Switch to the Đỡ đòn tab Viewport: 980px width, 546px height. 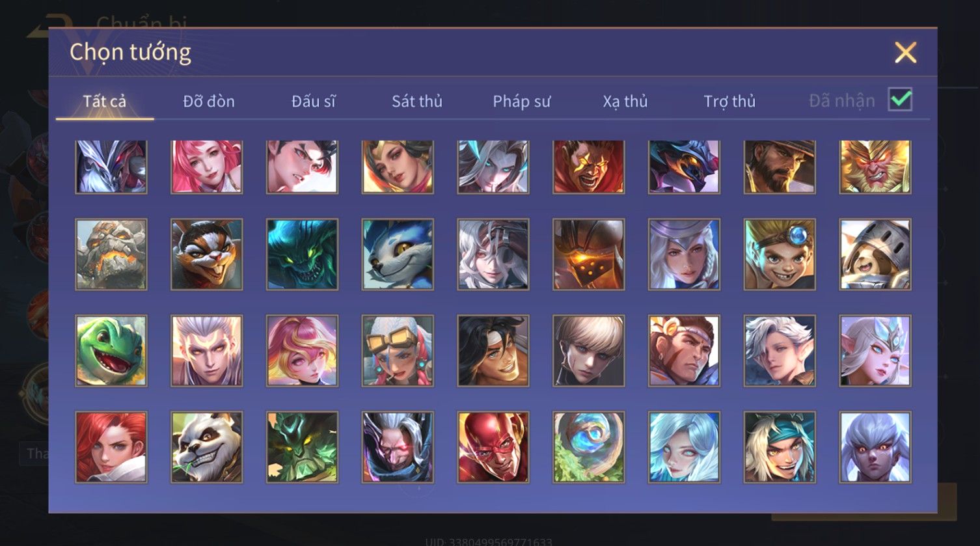pos(209,102)
